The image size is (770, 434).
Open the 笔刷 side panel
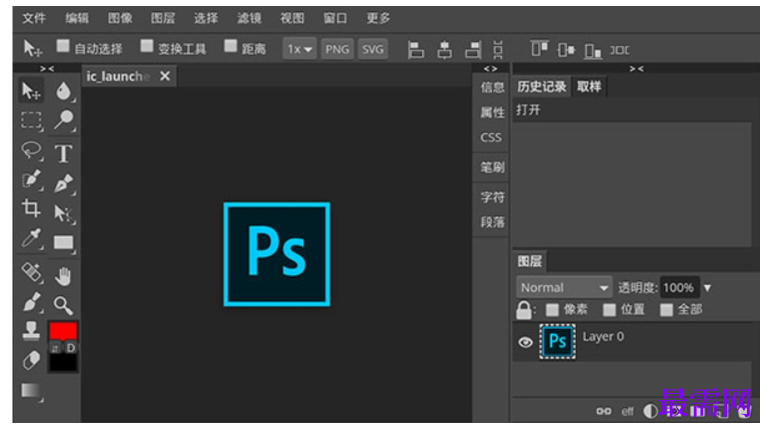click(x=492, y=167)
